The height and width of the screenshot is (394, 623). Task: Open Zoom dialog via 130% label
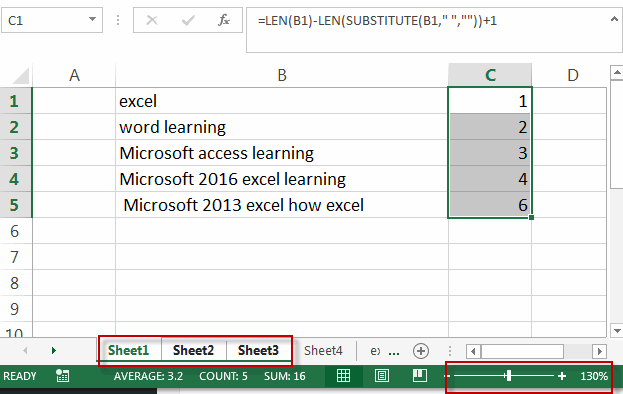(594, 376)
